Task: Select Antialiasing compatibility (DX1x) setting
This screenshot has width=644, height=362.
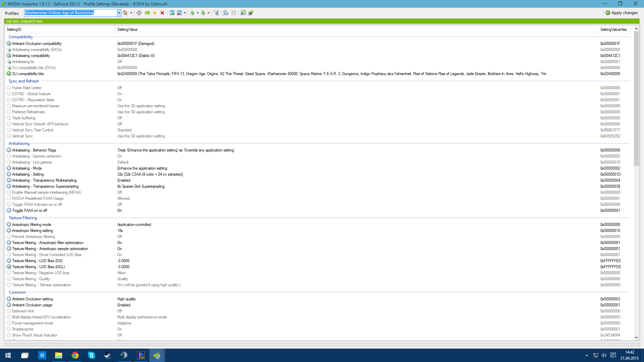Action: tap(317, 50)
